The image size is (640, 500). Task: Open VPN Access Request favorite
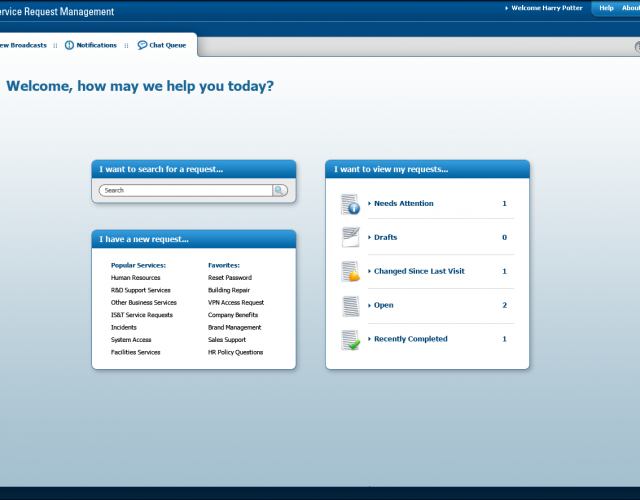(x=236, y=302)
